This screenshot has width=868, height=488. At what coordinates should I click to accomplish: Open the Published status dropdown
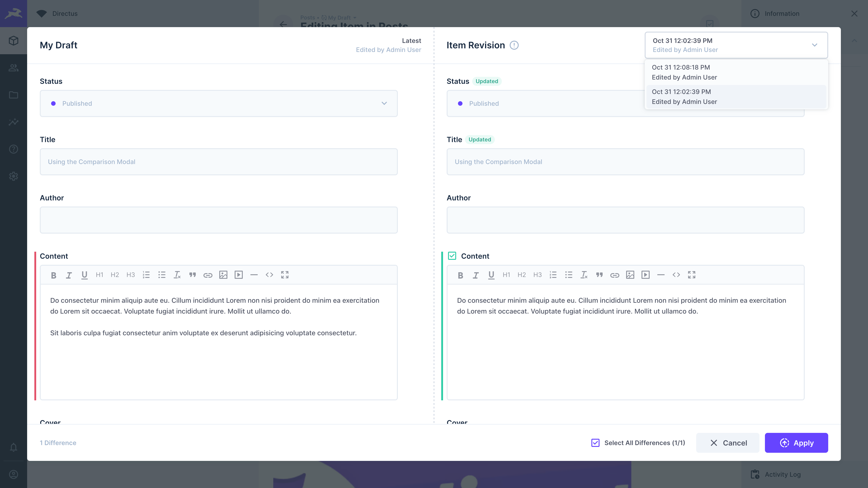(384, 103)
